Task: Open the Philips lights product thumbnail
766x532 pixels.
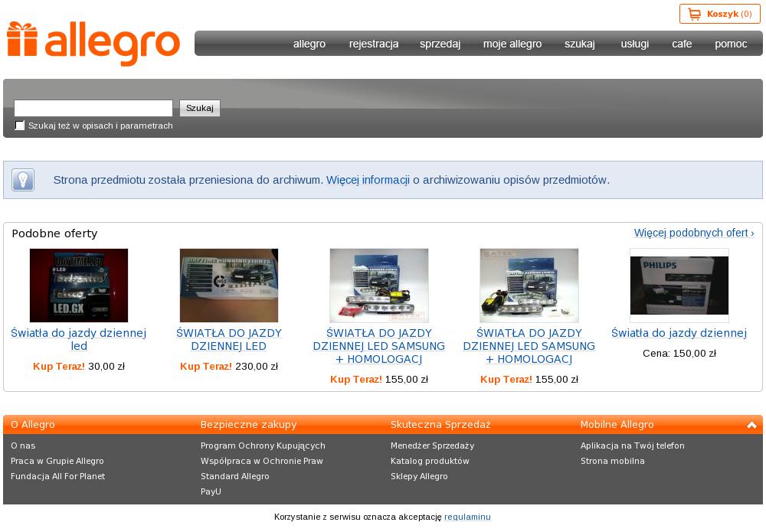Action: (679, 286)
